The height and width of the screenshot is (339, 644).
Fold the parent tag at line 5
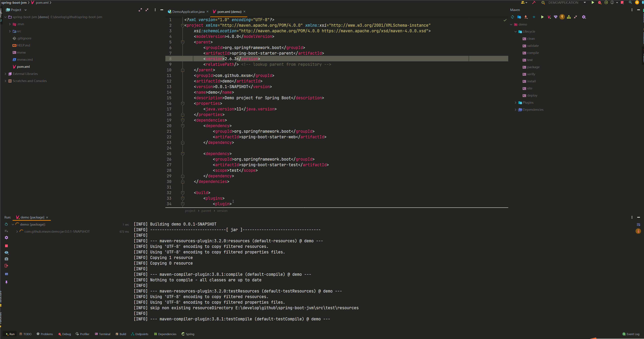[x=183, y=42]
